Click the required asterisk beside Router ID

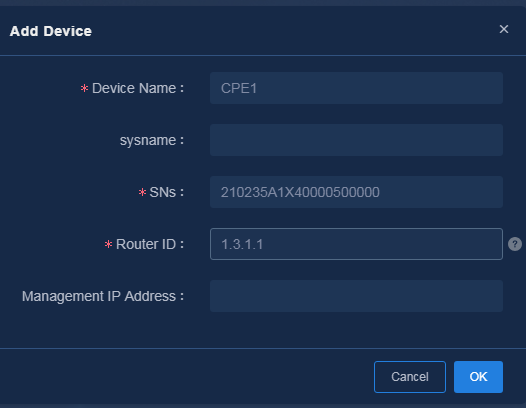108,245
